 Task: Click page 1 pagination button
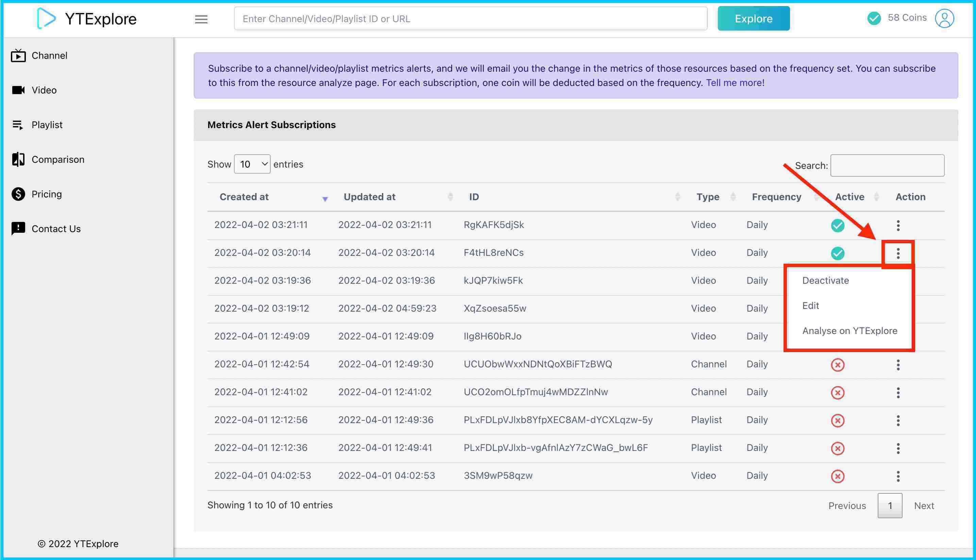[x=890, y=505]
